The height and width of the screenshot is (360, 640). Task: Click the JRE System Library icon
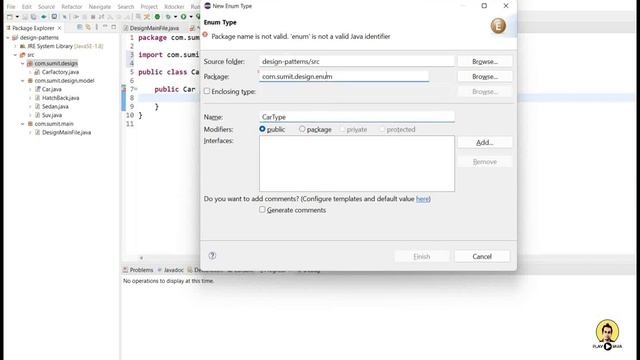pyautogui.click(x=22, y=46)
